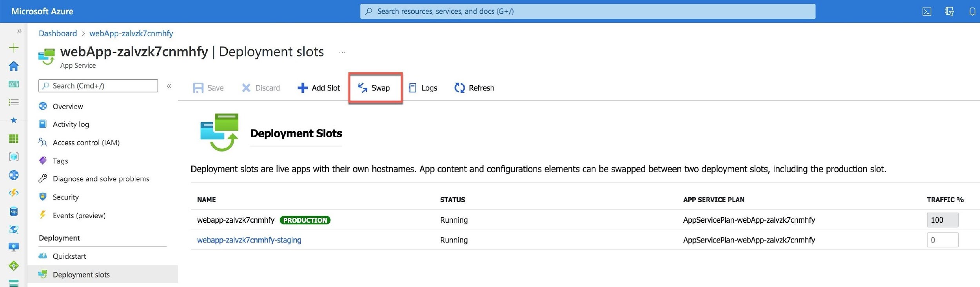This screenshot has height=287, width=980.
Task: Open Load balancers diamond icon
Action: tap(14, 266)
